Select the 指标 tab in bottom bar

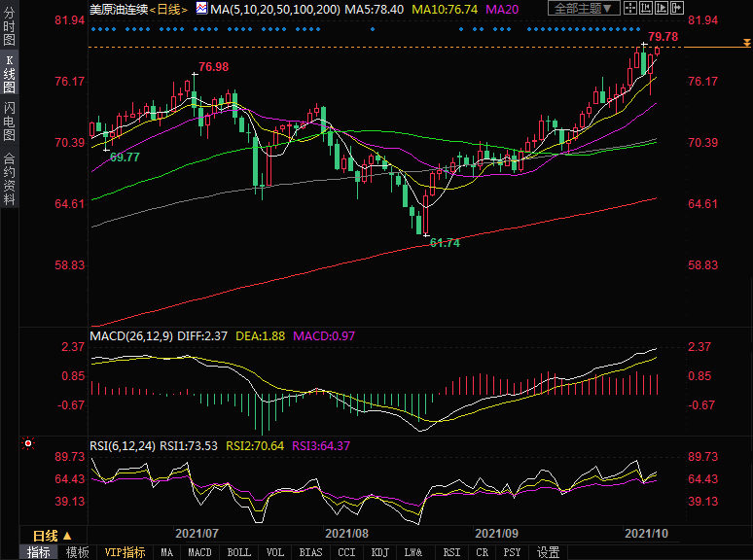(x=39, y=552)
